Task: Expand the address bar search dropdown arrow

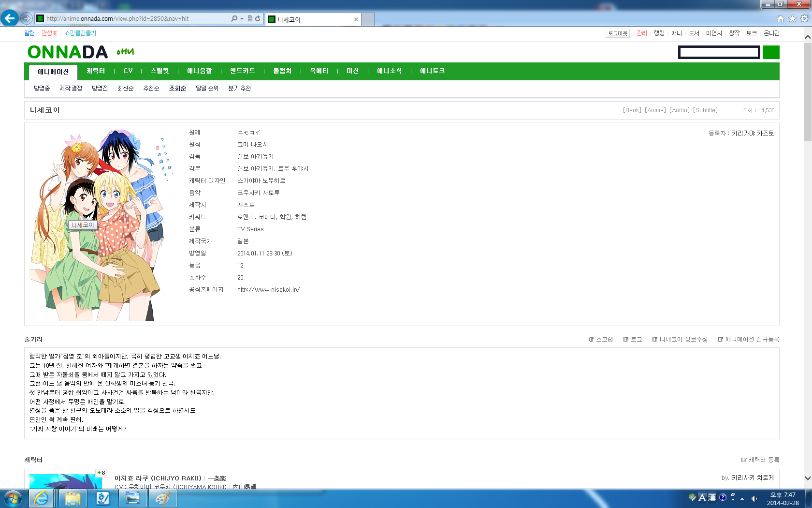Action: click(242, 18)
